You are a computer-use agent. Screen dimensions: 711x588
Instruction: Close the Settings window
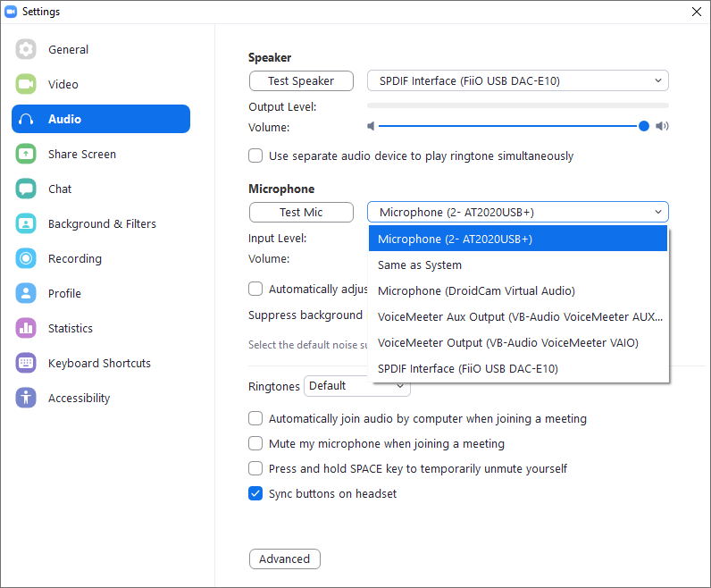coord(697,12)
